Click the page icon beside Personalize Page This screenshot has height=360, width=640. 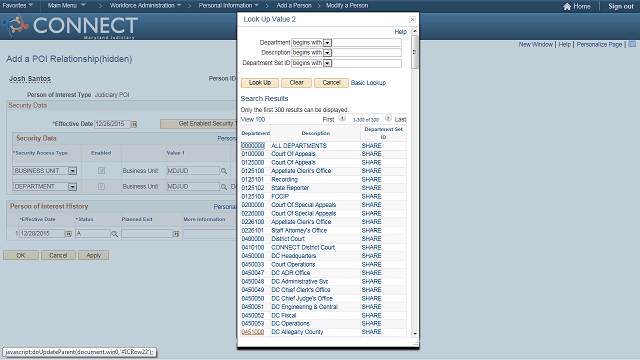[632, 44]
